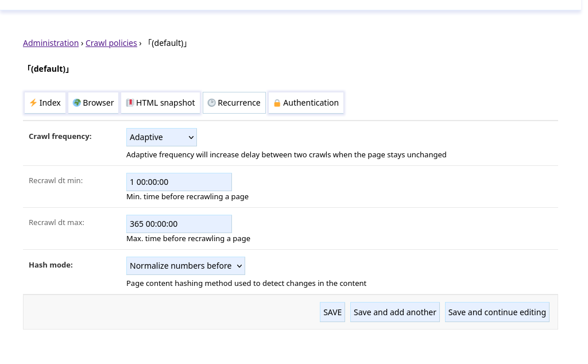Choose Save and continue editing
Viewport: 588px width, 364px height.
pyautogui.click(x=497, y=312)
